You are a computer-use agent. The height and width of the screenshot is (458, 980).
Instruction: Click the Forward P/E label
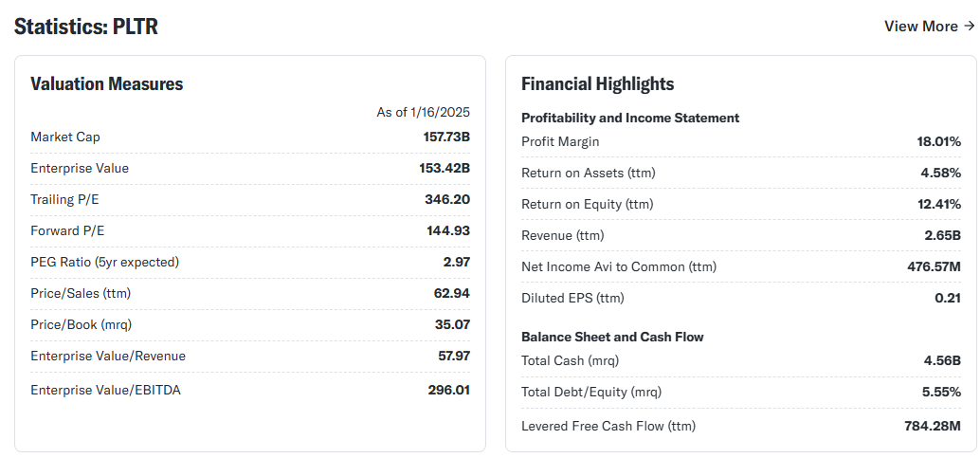[67, 230]
